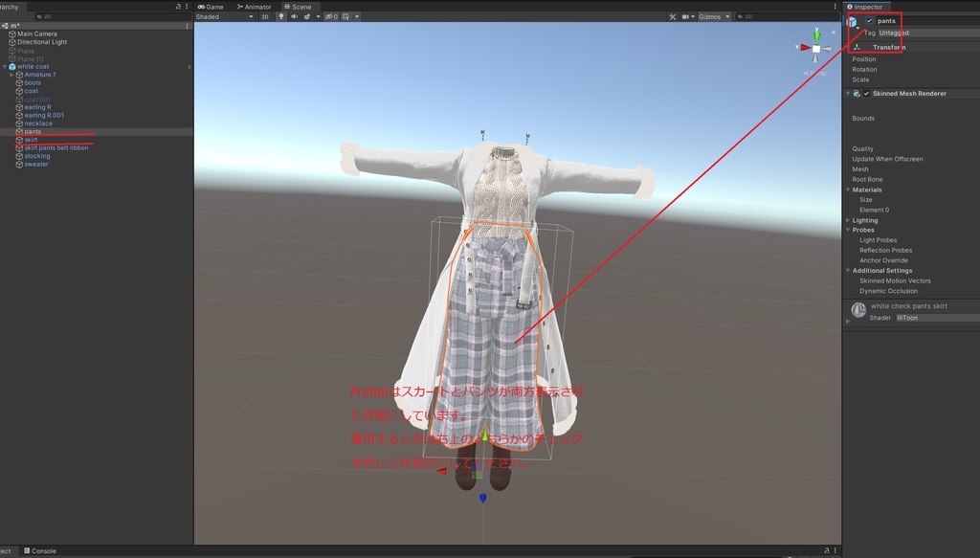Screen dimensions: 980x558
Task: Click the pants name field
Action: point(927,21)
